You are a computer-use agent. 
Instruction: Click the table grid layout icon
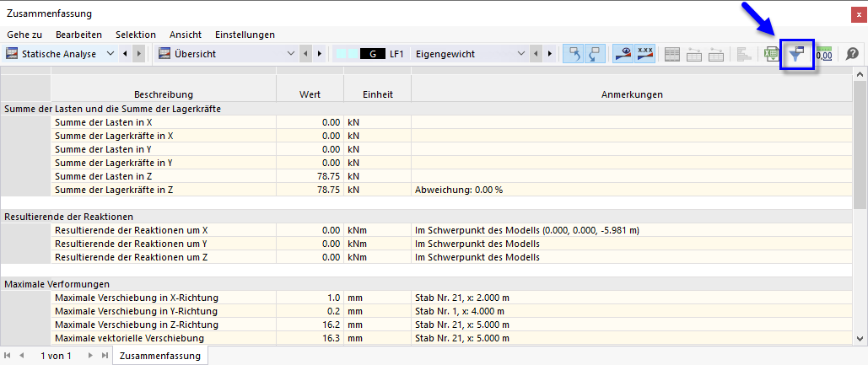(x=672, y=54)
